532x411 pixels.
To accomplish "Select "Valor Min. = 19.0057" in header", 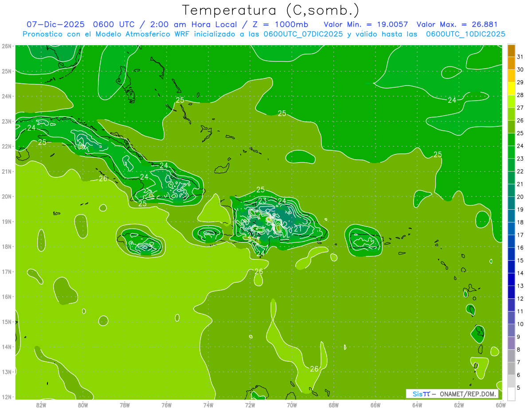I will click(366, 24).
